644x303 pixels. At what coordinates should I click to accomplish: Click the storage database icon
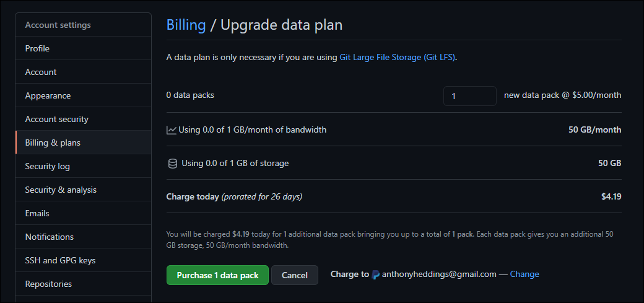pos(172,164)
